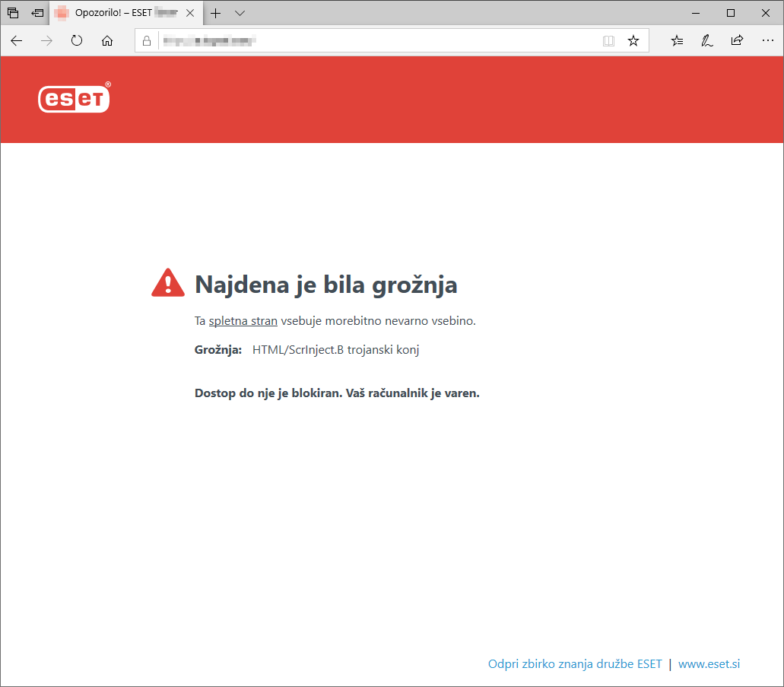Expand the tab actions chevron
The image size is (784, 687).
pos(240,13)
